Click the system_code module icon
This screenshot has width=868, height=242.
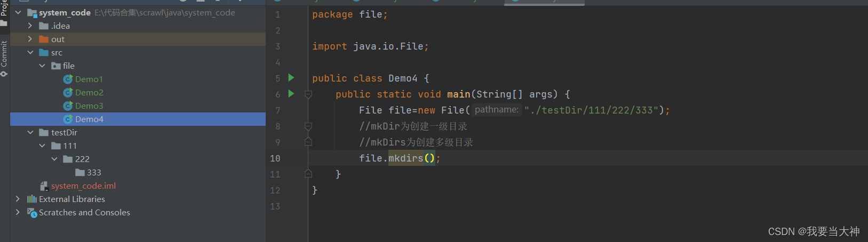pyautogui.click(x=32, y=13)
